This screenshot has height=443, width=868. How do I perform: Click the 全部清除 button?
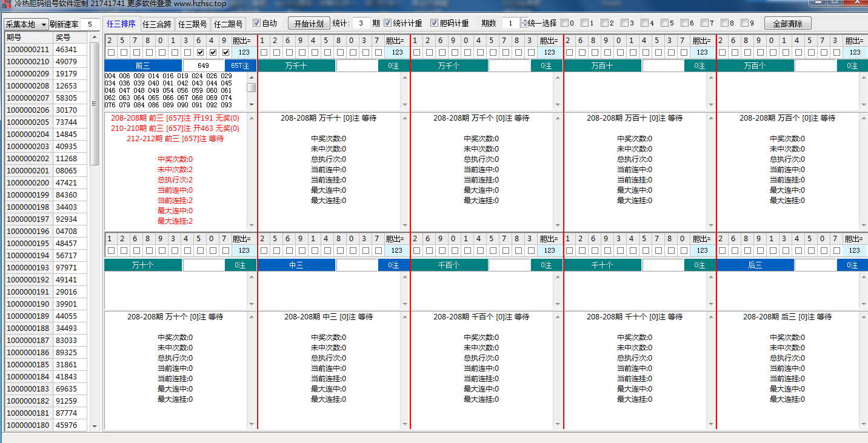(x=787, y=24)
